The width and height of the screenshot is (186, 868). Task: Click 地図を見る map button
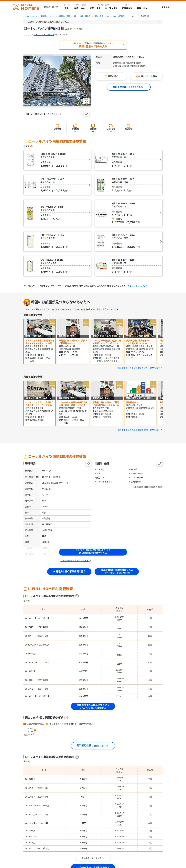(x=110, y=77)
